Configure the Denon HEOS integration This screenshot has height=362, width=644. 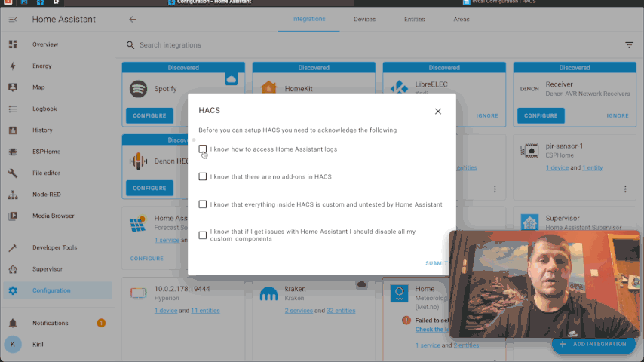point(149,188)
